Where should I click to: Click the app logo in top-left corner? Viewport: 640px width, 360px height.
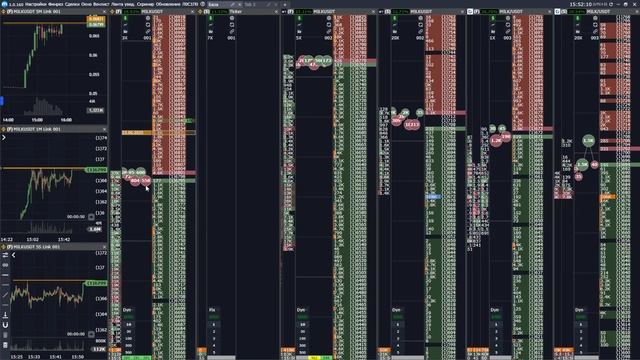[4, 4]
